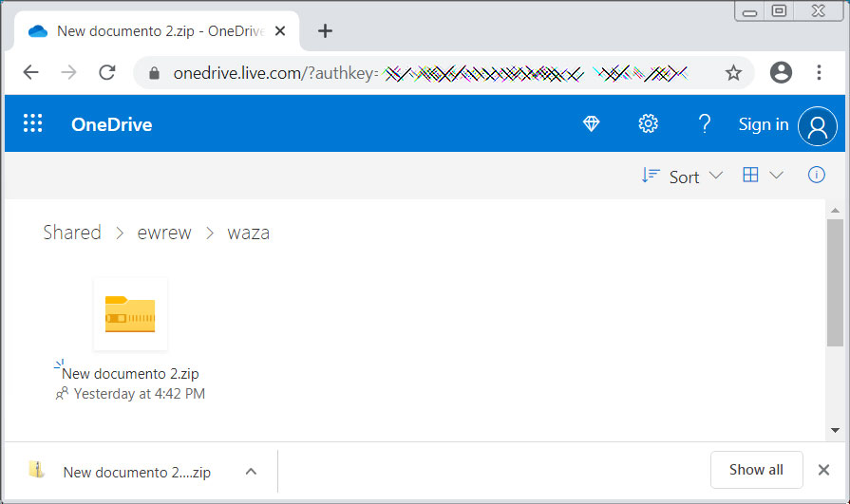Image resolution: width=850 pixels, height=504 pixels.
Task: Go to the Shared breadcrumb
Action: (x=72, y=233)
